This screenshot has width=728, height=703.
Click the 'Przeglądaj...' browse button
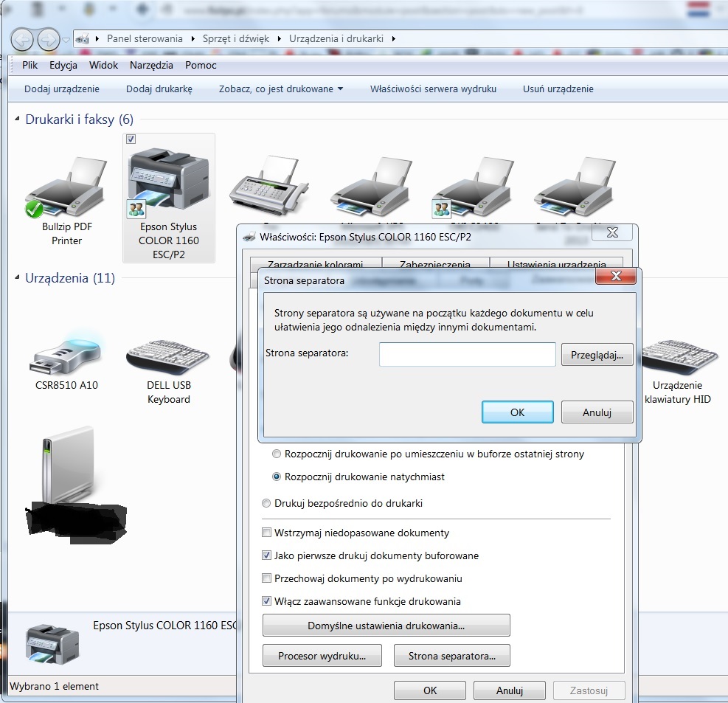coord(597,355)
